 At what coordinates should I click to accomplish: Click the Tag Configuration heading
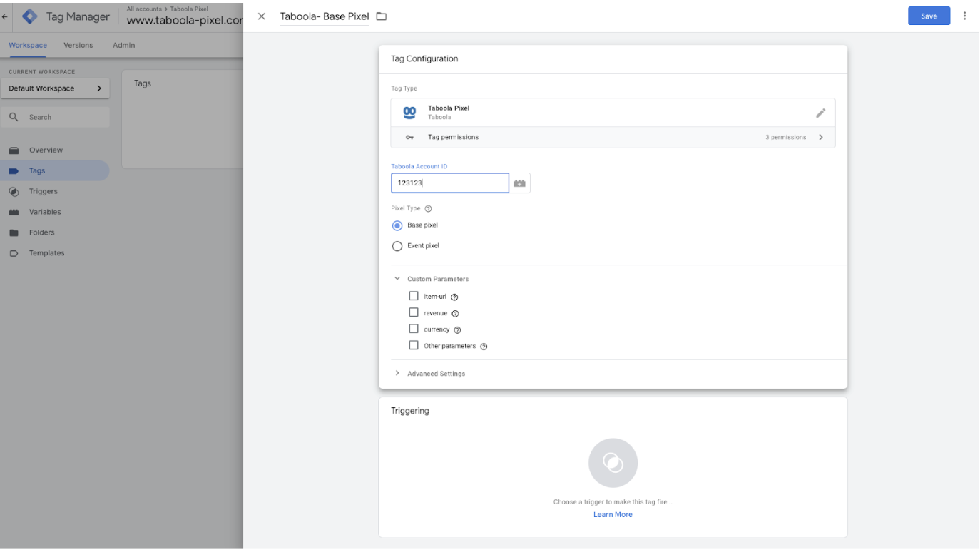pos(424,59)
